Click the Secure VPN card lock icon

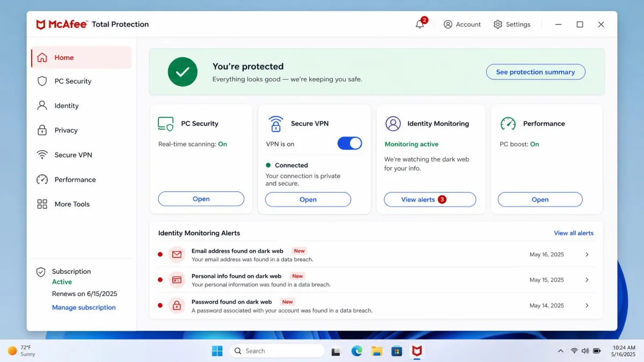(276, 124)
